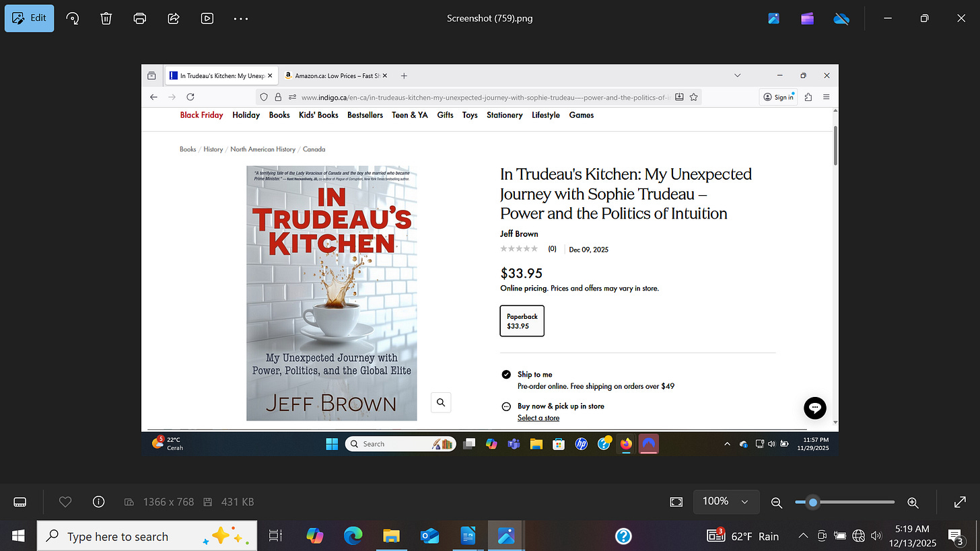Click the North American History breadcrumb
Image resolution: width=980 pixels, height=551 pixels.
pos(262,149)
